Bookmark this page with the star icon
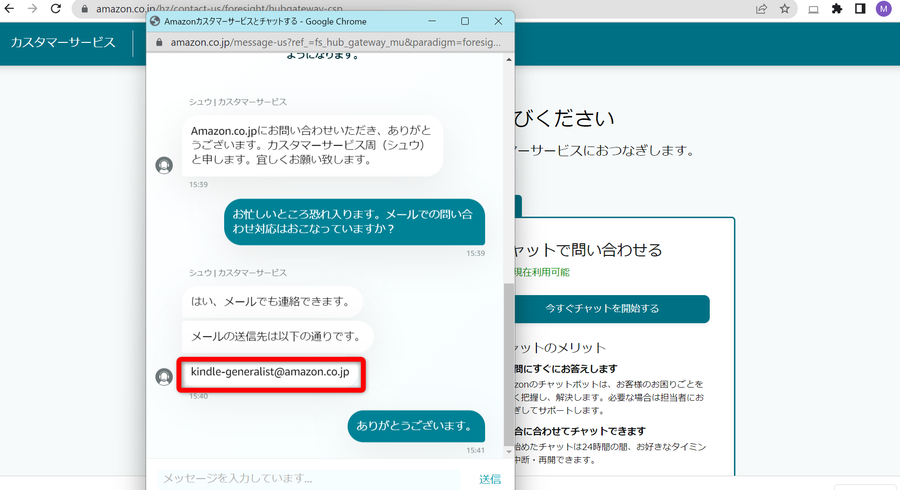 pyautogui.click(x=785, y=9)
